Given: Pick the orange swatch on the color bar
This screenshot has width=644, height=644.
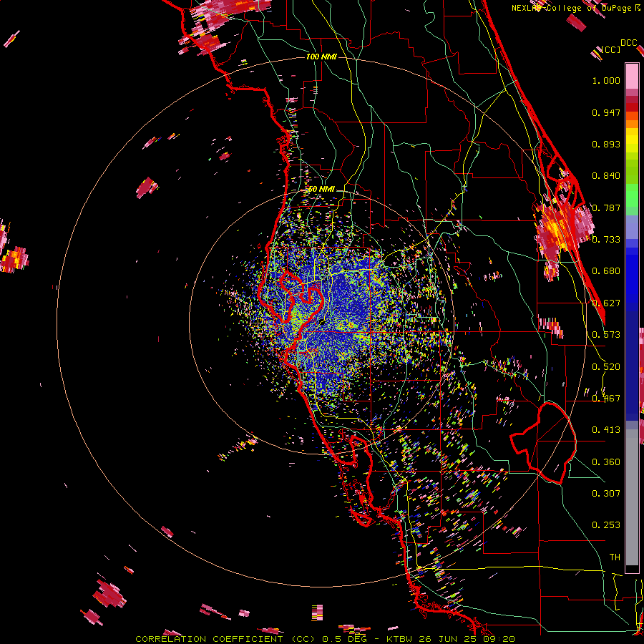Looking at the screenshot, I should (x=632, y=124).
